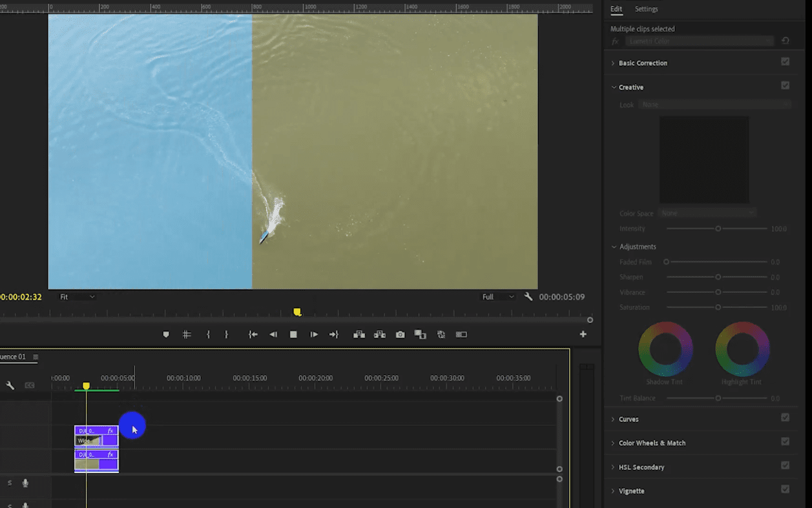
Task: Toggle the Curves section checkbox
Action: pos(786,418)
